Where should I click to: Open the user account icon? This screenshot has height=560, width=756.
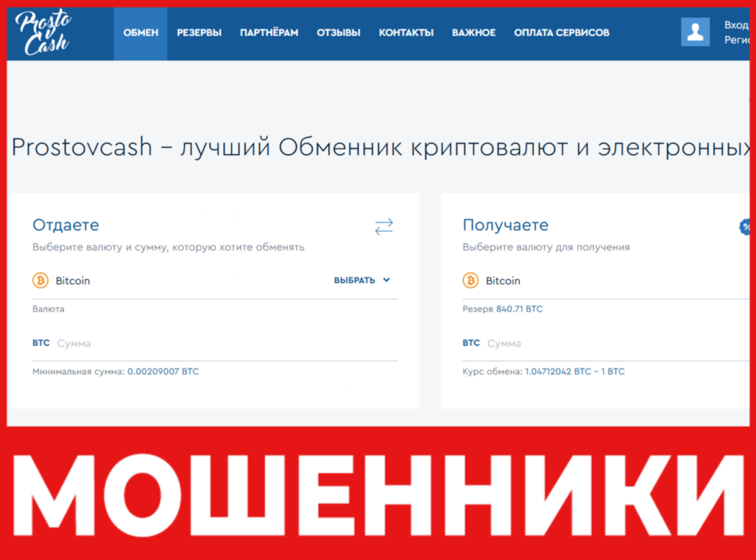click(x=695, y=32)
